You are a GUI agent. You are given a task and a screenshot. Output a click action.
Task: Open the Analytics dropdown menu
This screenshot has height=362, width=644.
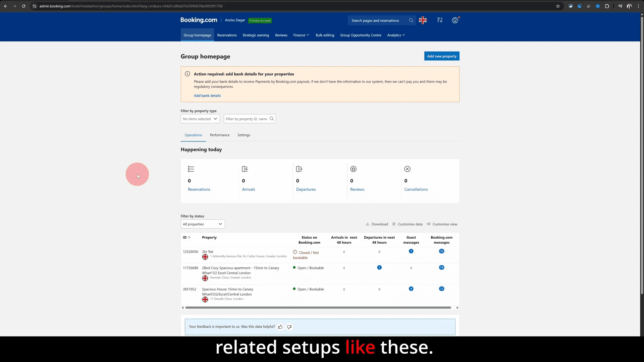396,35
